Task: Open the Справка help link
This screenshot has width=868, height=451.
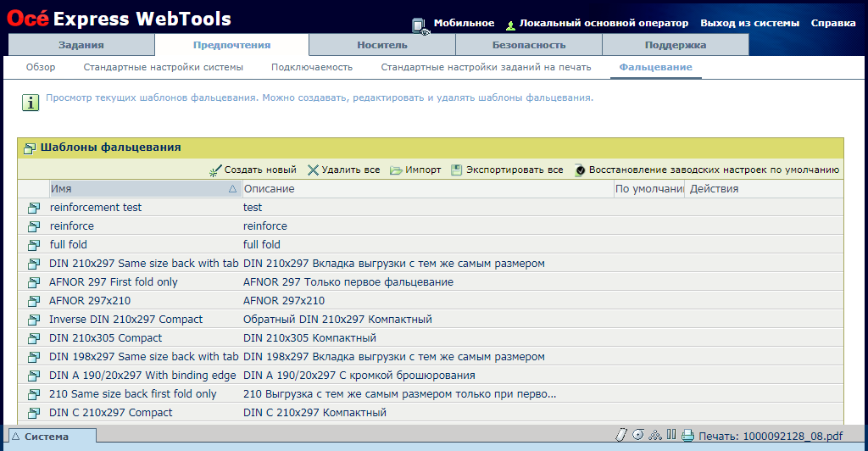Action: coord(833,23)
